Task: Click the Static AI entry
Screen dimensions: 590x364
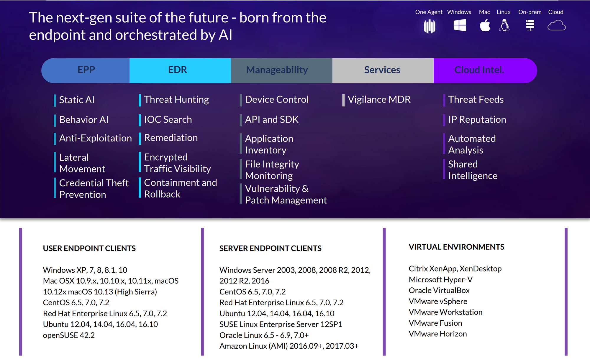Action: [x=76, y=100]
